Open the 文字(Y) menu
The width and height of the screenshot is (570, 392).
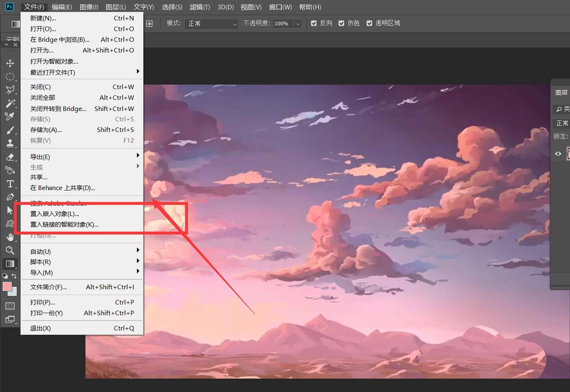click(x=144, y=7)
